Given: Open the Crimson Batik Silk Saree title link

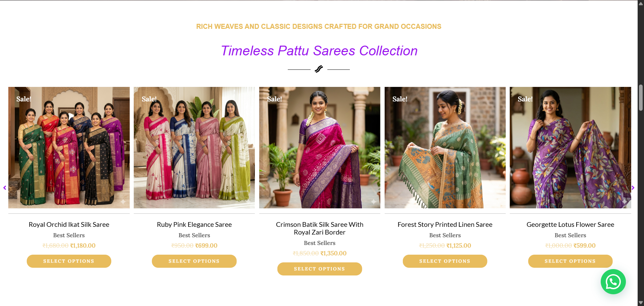Looking at the screenshot, I should (320, 228).
